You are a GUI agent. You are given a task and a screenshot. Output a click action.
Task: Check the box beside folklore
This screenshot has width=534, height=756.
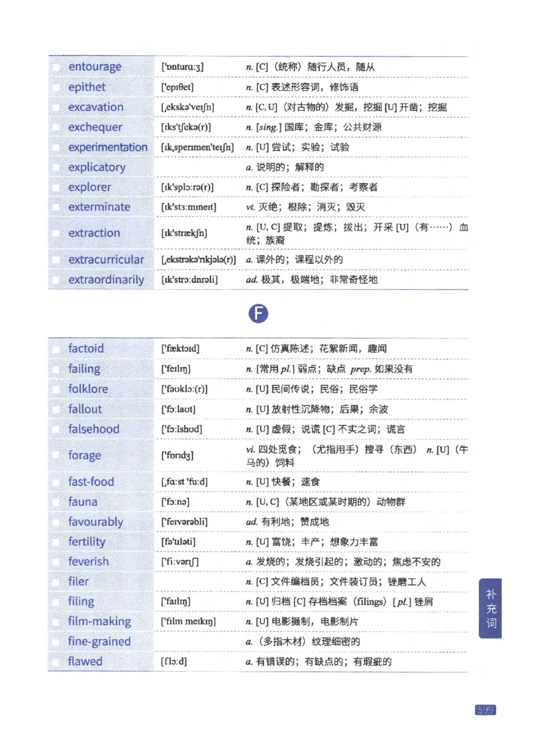(x=56, y=389)
